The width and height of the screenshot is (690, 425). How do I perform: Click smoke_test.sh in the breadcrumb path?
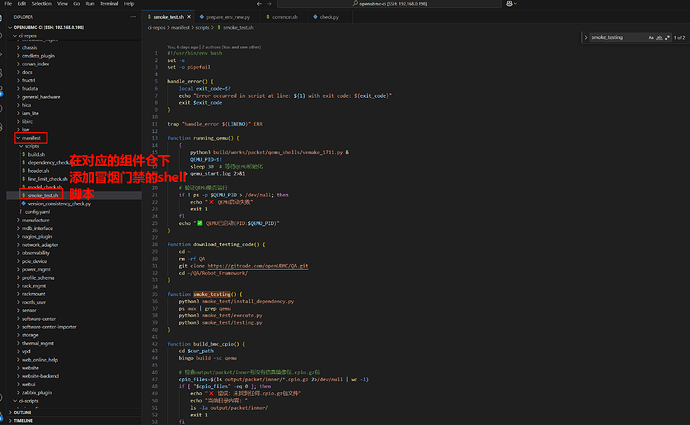point(238,27)
